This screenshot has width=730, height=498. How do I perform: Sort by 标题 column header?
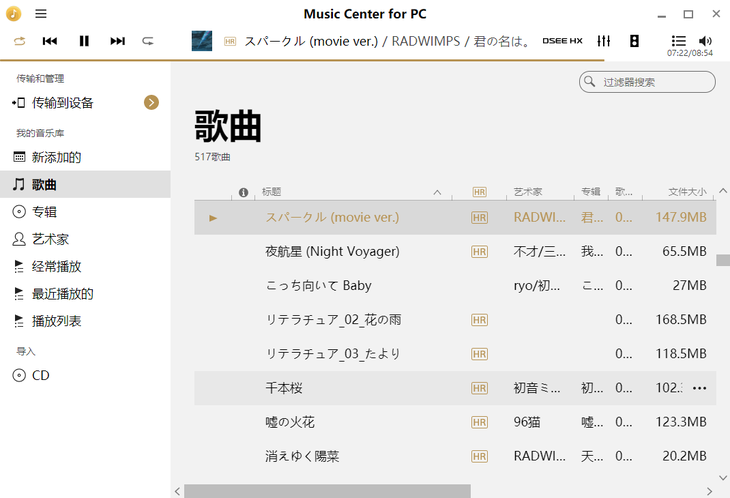271,192
